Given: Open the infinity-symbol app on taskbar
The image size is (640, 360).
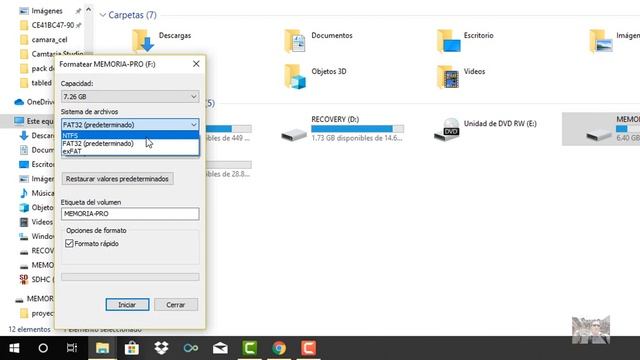Looking at the screenshot, I should tap(191, 348).
